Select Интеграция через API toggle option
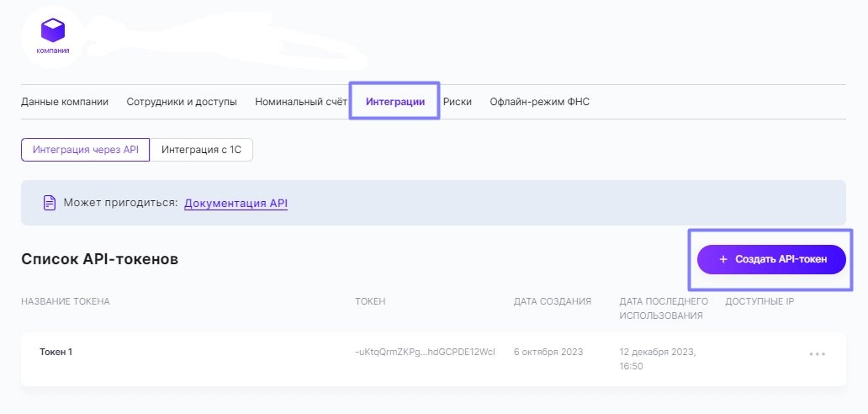Screen dimensions: 868x414 pyautogui.click(x=85, y=150)
